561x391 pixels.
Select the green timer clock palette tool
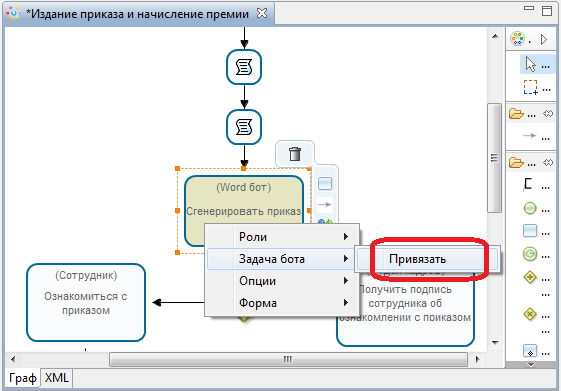point(530,254)
